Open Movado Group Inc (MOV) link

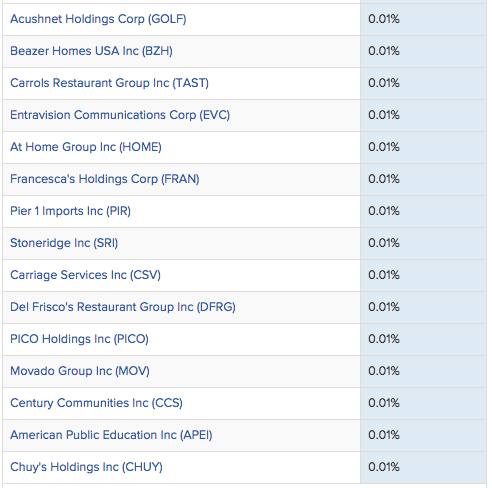tap(80, 371)
